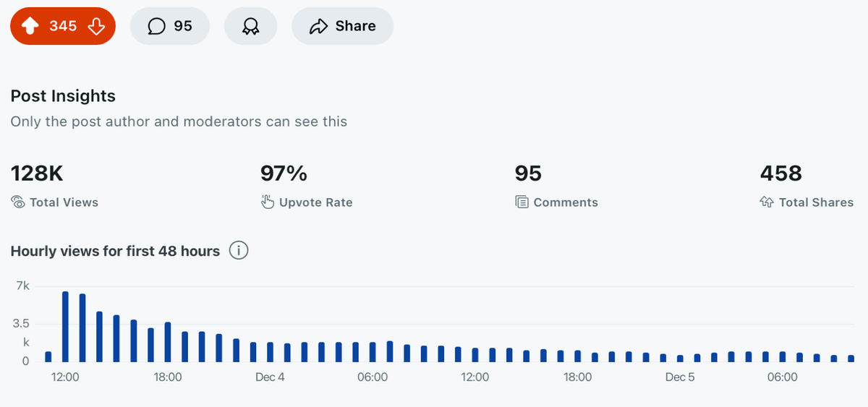This screenshot has height=407, width=868.
Task: Click the 458 total shares number
Action: click(780, 173)
